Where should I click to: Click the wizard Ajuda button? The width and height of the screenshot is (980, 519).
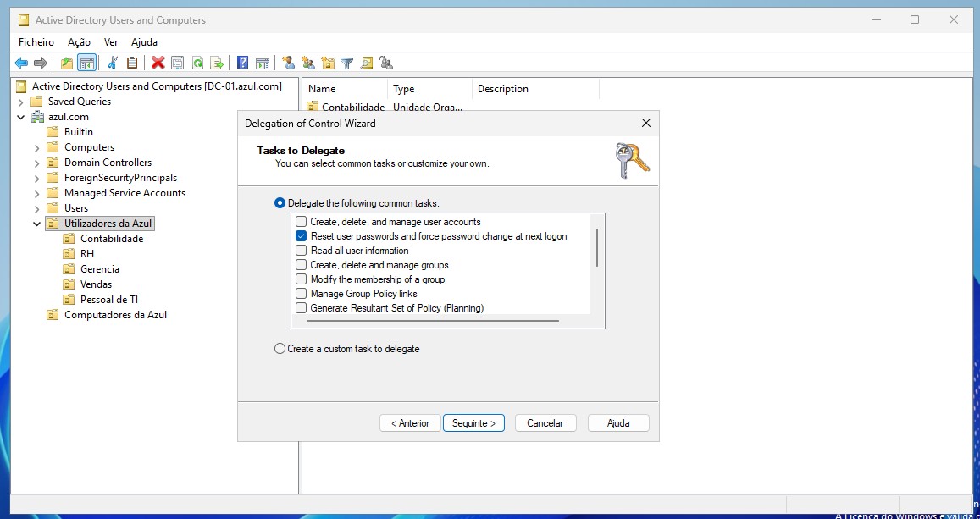click(618, 422)
